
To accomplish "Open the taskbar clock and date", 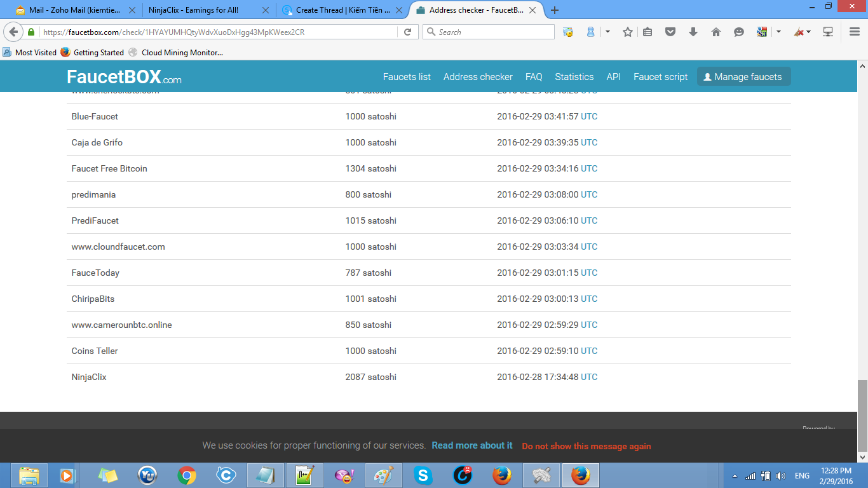I will (x=836, y=476).
